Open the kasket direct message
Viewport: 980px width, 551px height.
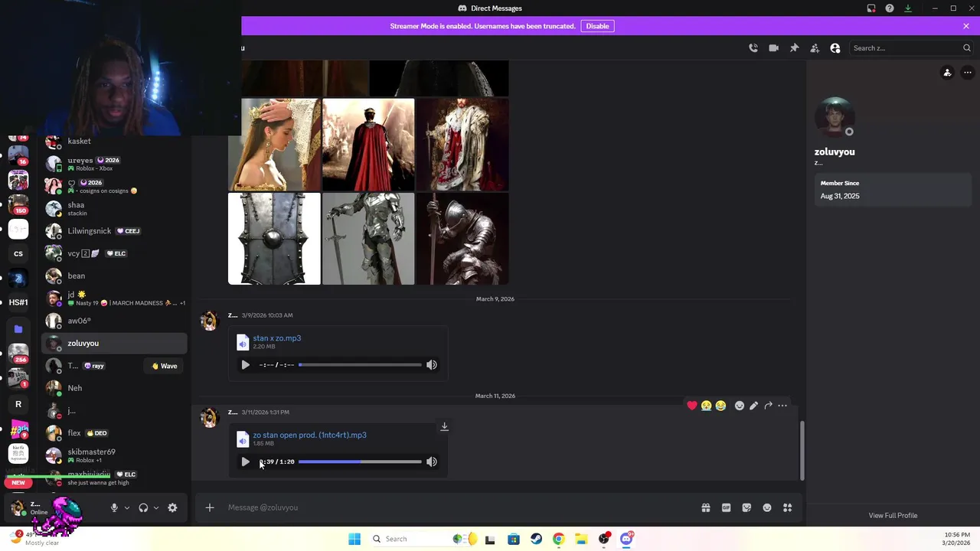[115, 142]
